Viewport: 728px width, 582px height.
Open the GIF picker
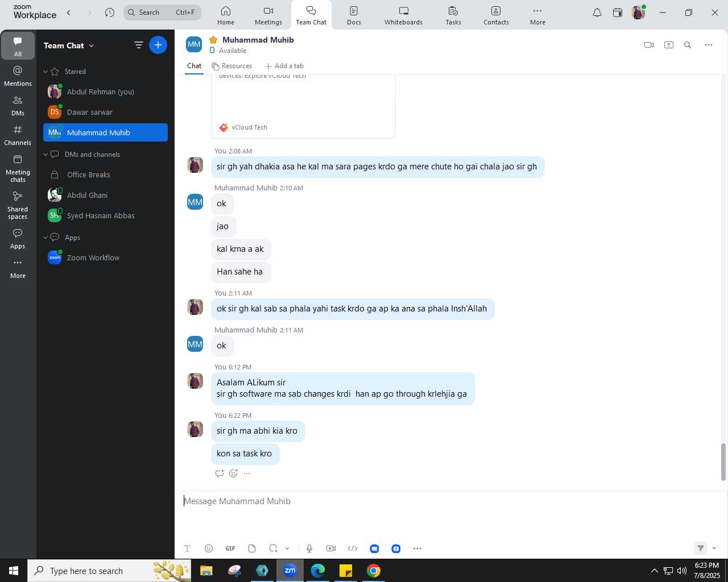pyautogui.click(x=230, y=548)
